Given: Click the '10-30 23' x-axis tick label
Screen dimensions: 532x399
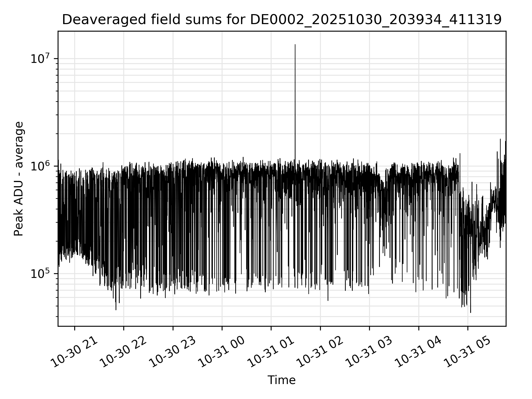Looking at the screenshot, I should tap(173, 352).
